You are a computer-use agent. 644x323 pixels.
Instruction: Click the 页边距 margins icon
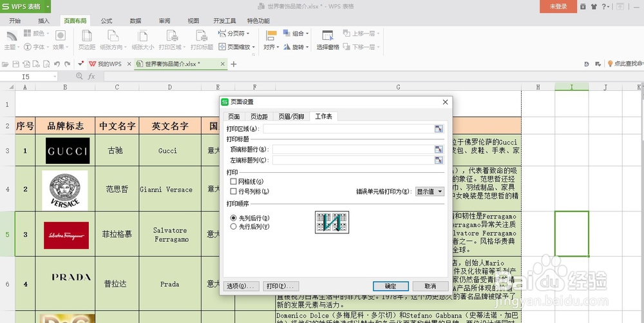87,35
